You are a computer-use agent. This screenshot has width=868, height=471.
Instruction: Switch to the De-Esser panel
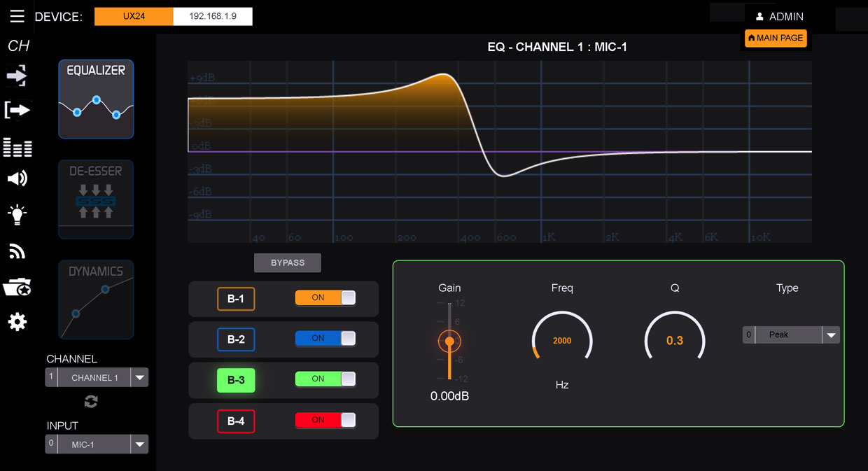click(96, 199)
